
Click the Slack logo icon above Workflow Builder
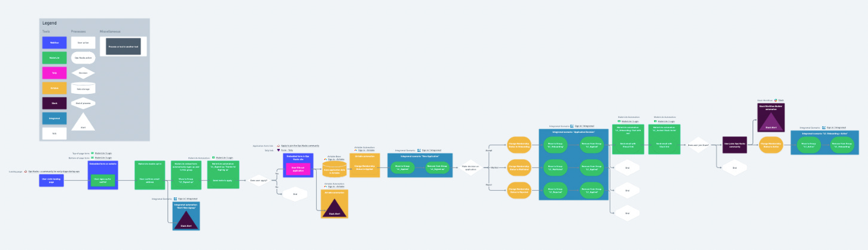point(776,100)
